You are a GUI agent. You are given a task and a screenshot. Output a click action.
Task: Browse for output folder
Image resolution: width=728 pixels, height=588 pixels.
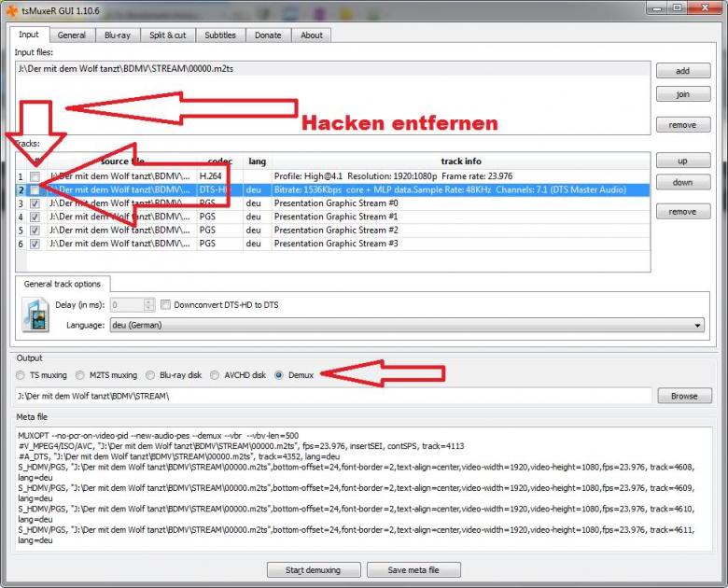(x=684, y=396)
